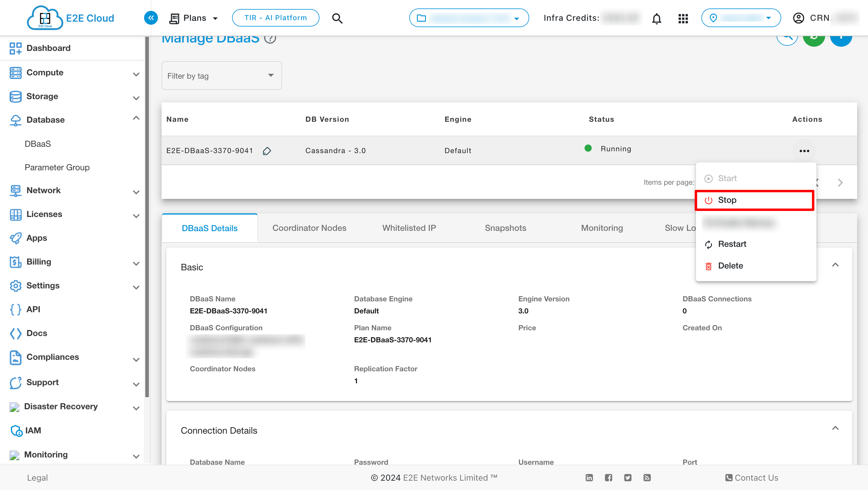Open Parameter Group in the sidebar
The image size is (868, 490).
[x=57, y=167]
